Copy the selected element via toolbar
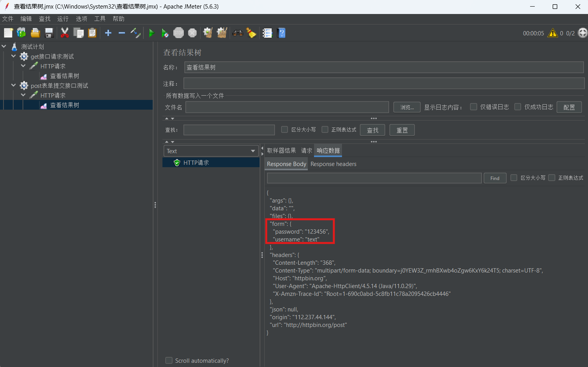The height and width of the screenshot is (367, 588). point(79,33)
